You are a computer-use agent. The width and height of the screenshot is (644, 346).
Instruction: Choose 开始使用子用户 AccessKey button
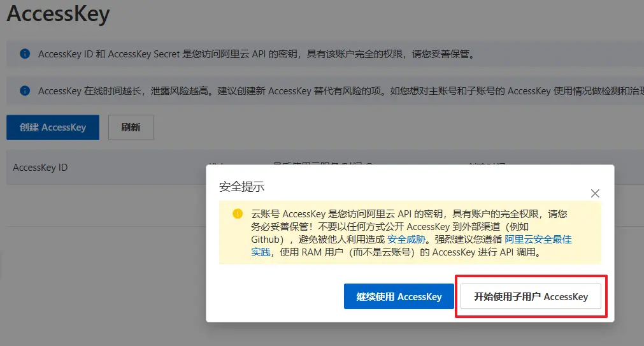pos(531,296)
